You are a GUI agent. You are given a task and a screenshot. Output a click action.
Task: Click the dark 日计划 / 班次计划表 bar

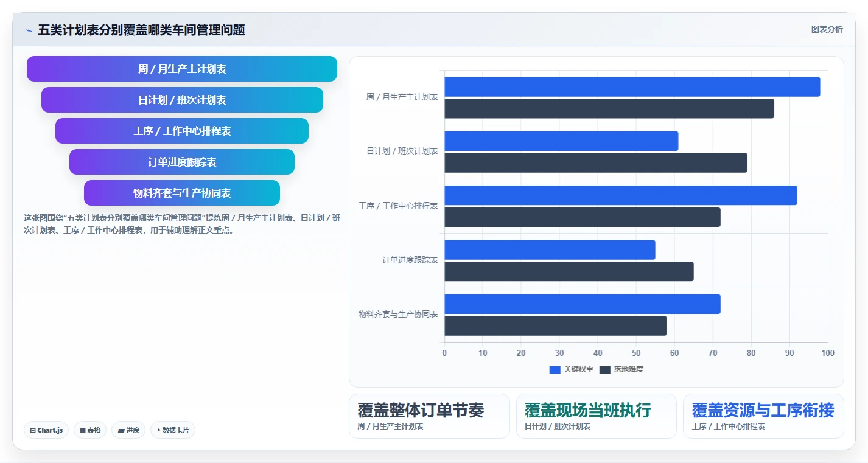[x=596, y=162]
